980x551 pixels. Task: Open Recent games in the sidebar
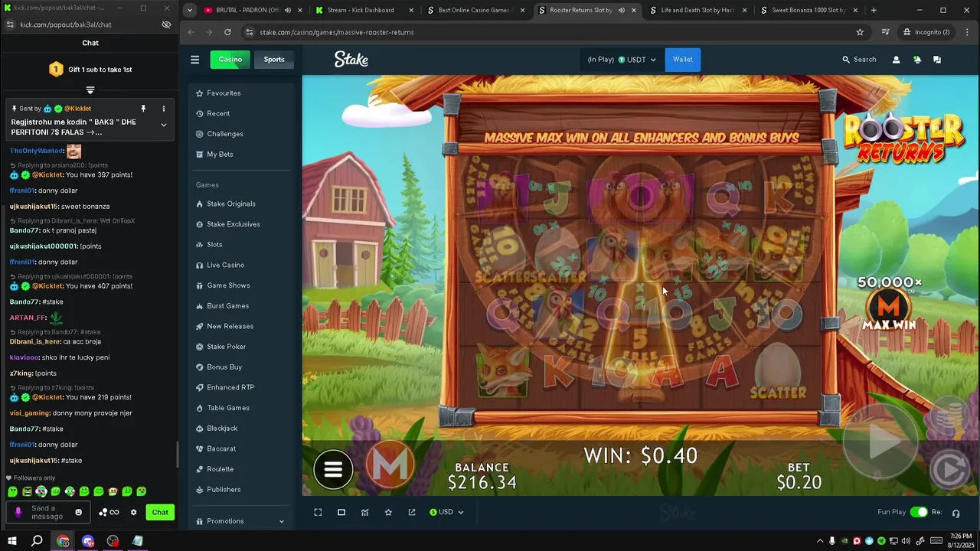coord(240,113)
